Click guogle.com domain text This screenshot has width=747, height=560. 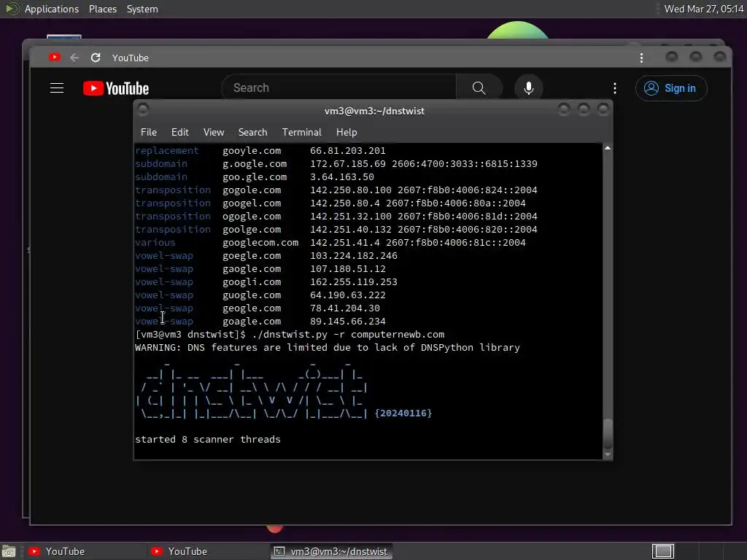coord(252,295)
